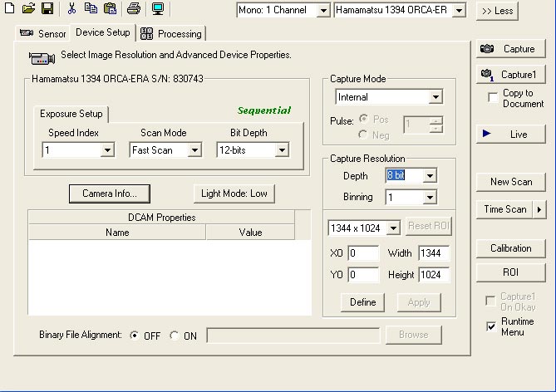Open the Binning dropdown
Image resolution: width=556 pixels, height=392 pixels.
[x=429, y=198]
